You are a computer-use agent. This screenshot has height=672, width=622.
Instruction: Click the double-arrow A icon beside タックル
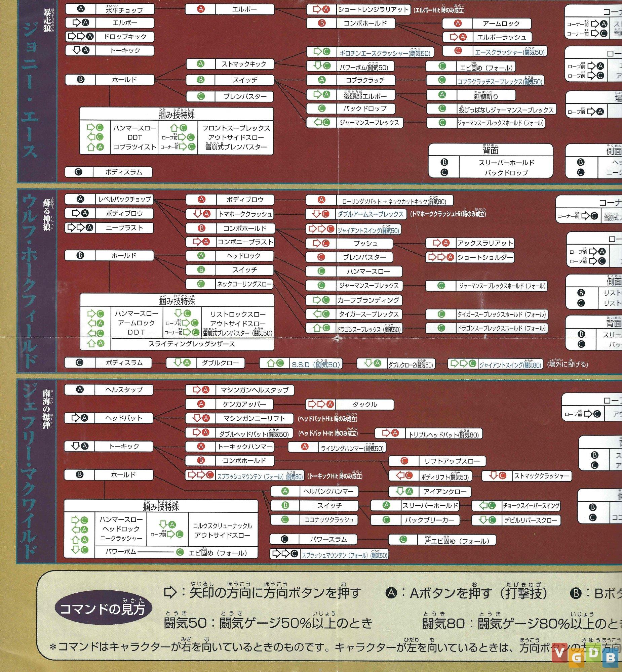pyautogui.click(x=321, y=404)
